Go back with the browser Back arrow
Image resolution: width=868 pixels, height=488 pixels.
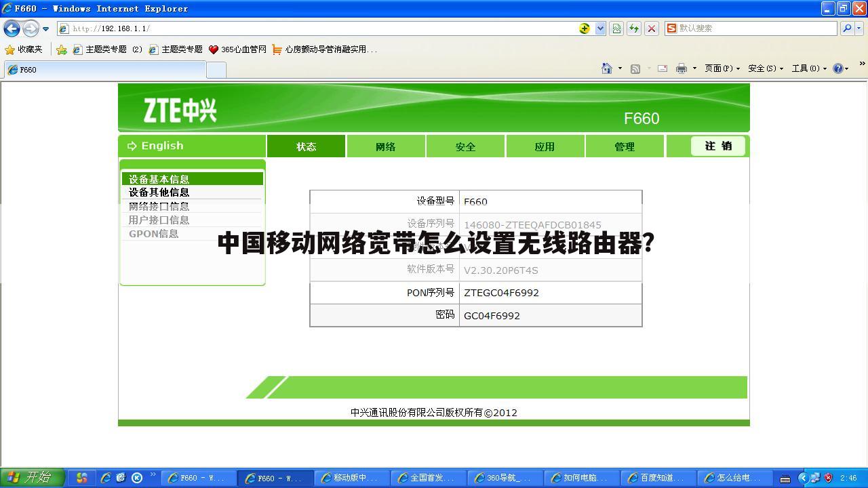click(x=12, y=28)
